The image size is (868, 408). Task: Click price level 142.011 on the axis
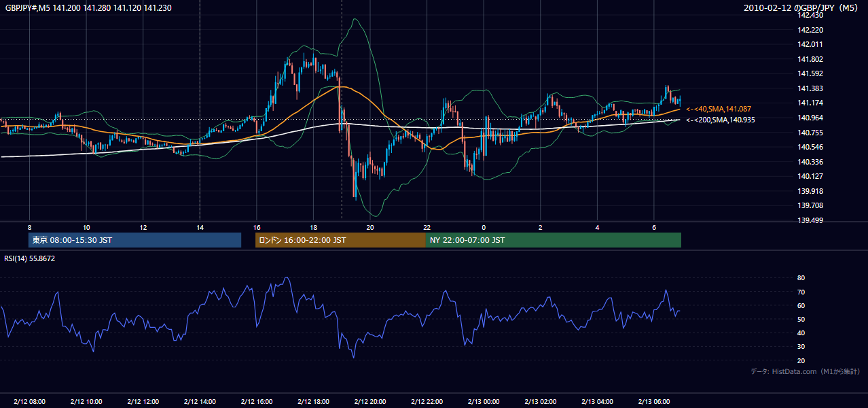[812, 44]
